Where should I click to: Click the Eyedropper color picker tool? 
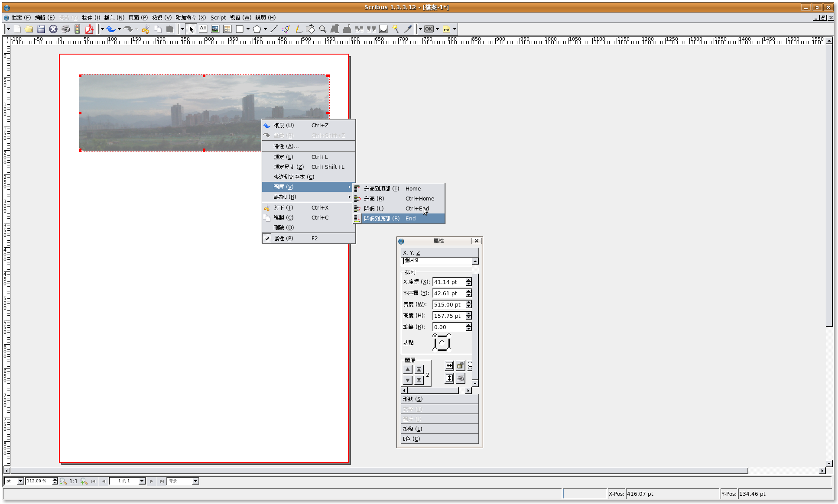click(408, 29)
